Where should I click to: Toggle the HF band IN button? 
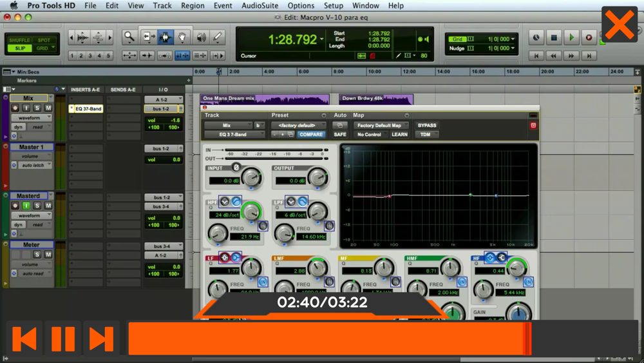[x=528, y=282]
